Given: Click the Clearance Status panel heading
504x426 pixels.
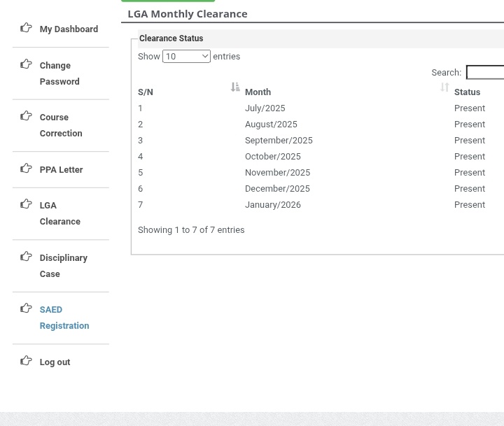Looking at the screenshot, I should point(171,38).
